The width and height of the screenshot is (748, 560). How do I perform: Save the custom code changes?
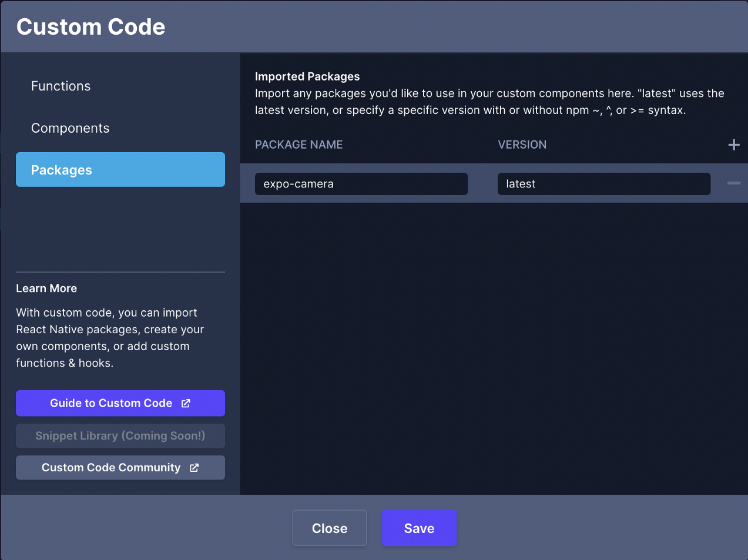click(x=419, y=528)
